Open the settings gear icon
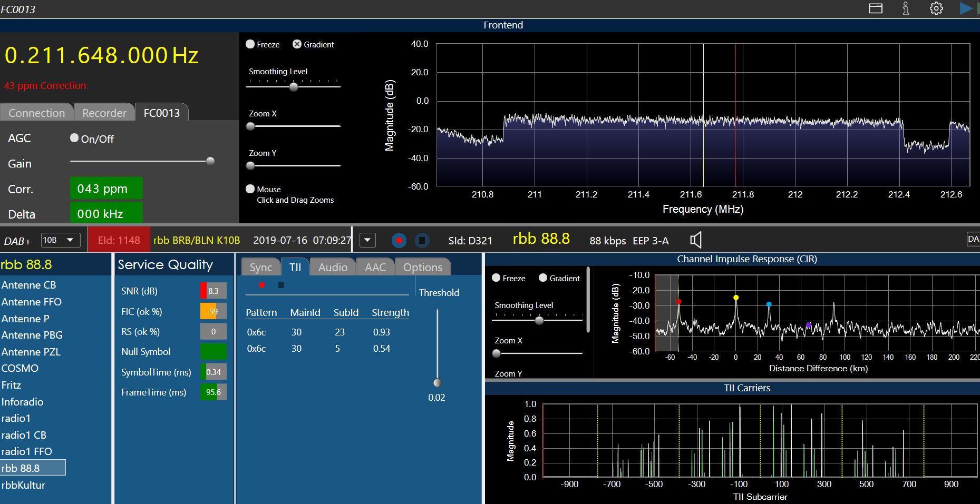The height and width of the screenshot is (504, 980). pyautogui.click(x=936, y=8)
